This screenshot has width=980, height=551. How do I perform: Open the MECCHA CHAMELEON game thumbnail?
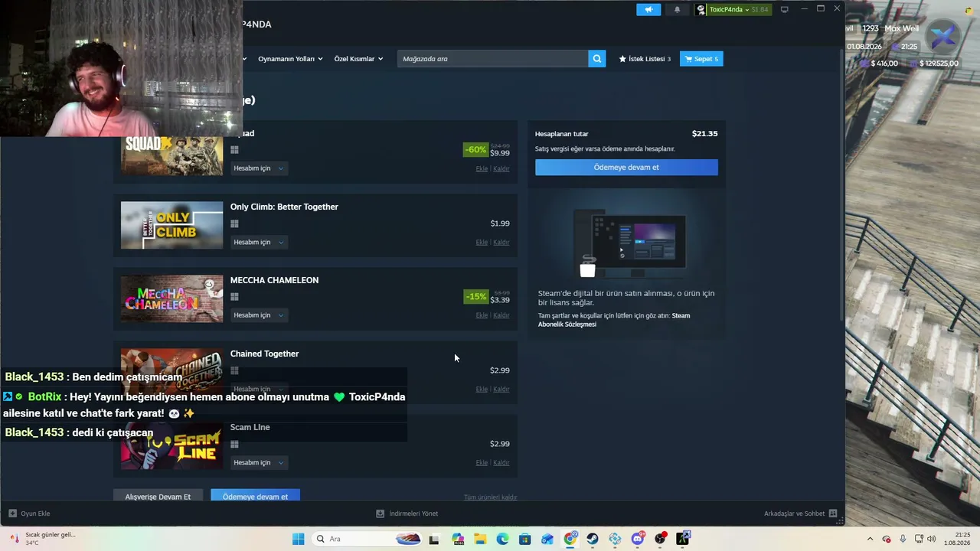[x=171, y=298]
